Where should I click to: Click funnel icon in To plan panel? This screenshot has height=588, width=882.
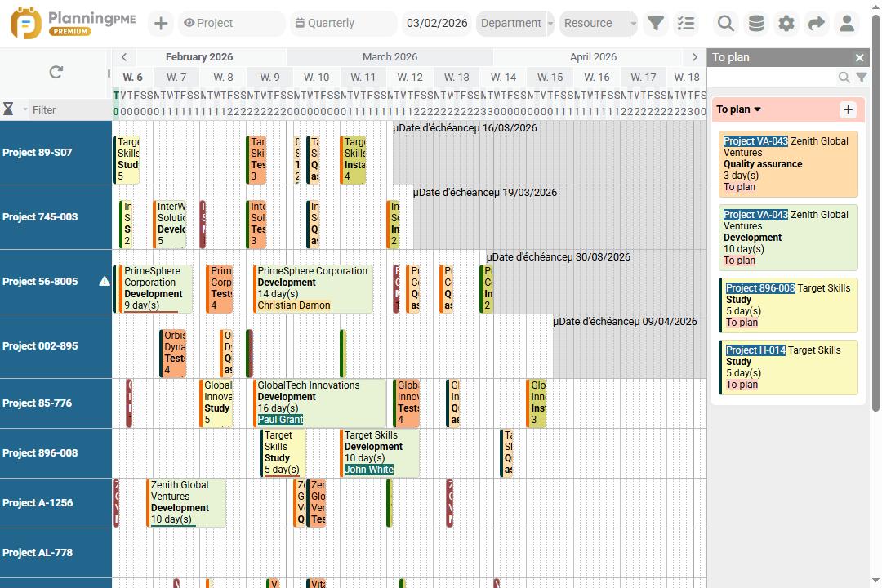[862, 77]
